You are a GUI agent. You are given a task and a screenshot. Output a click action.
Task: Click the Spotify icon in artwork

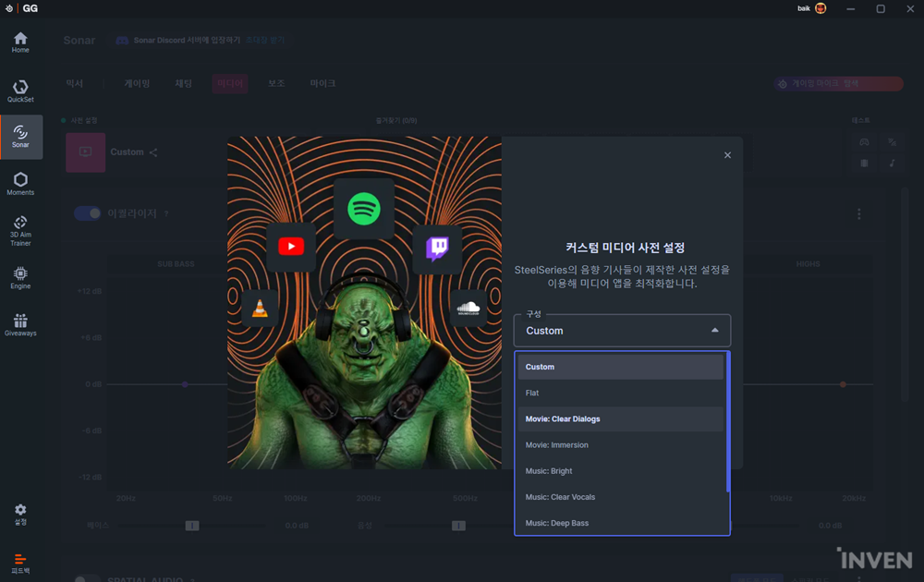click(x=363, y=209)
